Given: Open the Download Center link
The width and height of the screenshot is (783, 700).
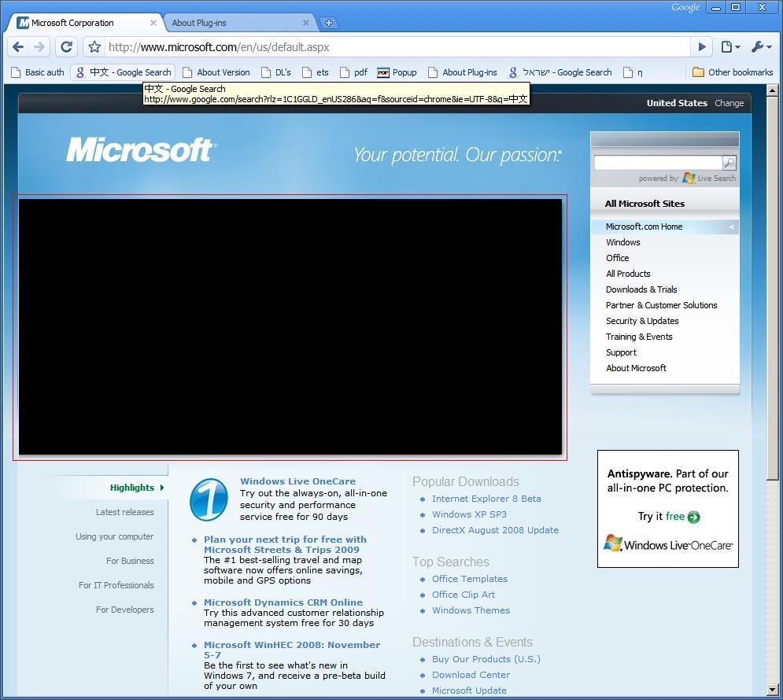Looking at the screenshot, I should [x=471, y=675].
